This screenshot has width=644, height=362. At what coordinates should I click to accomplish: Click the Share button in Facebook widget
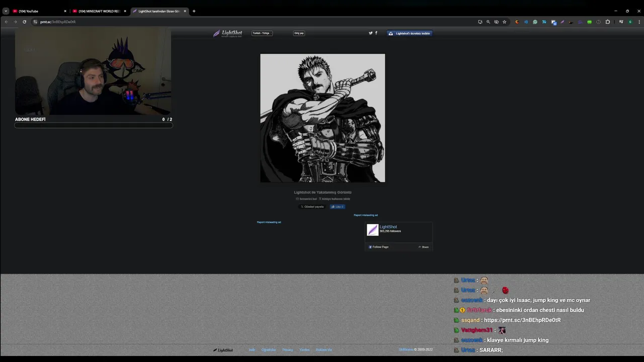point(423,247)
